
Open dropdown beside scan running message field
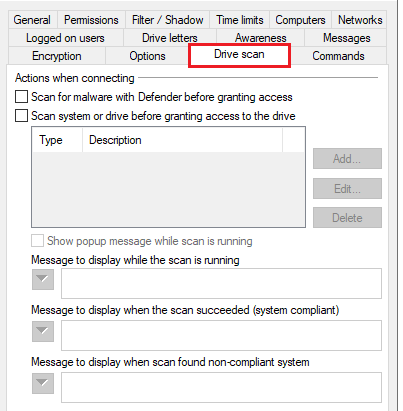[43, 279]
